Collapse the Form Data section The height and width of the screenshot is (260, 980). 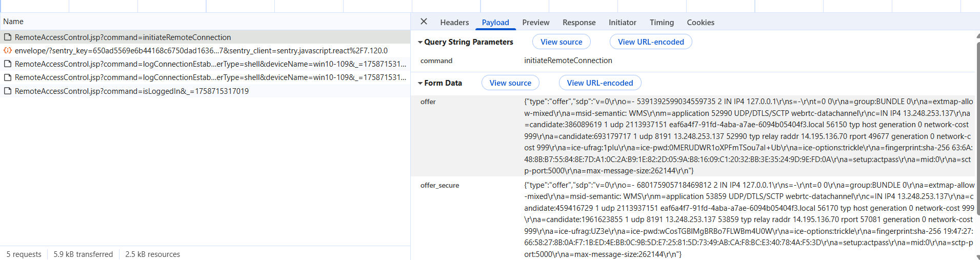(421, 83)
